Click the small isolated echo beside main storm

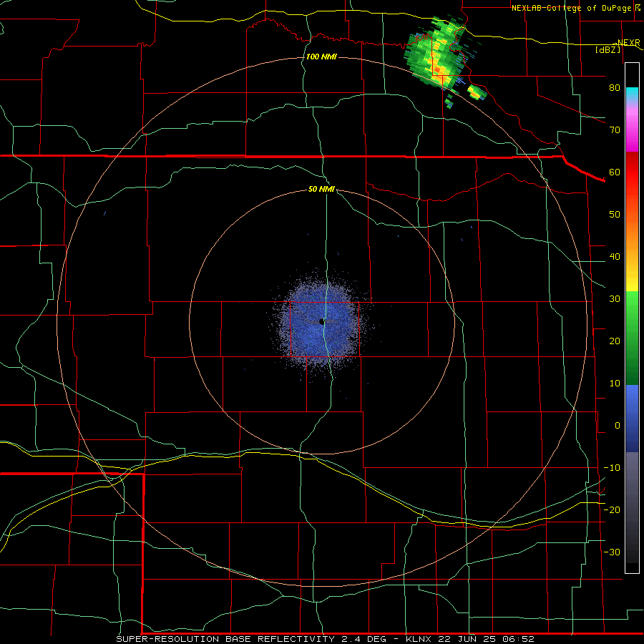[477, 93]
